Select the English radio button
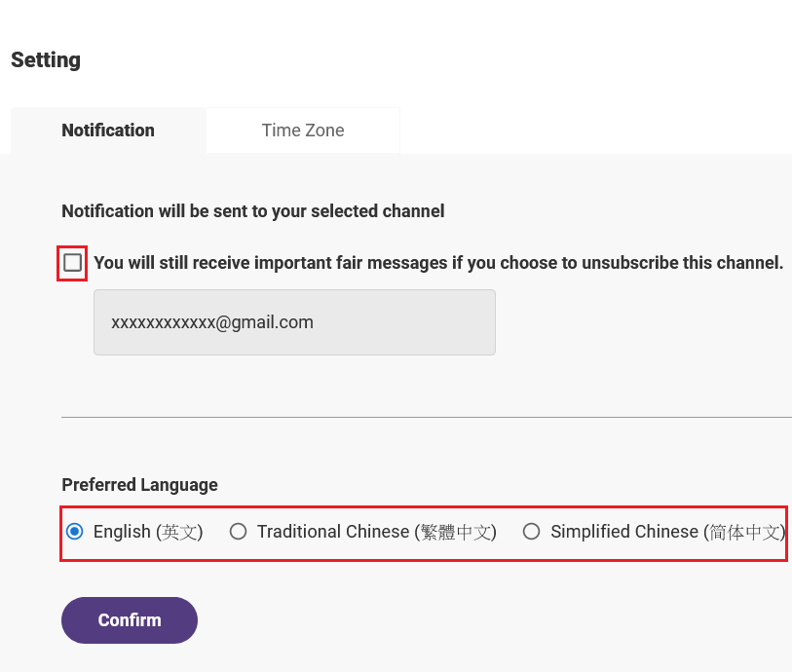The width and height of the screenshot is (792, 672). click(75, 532)
